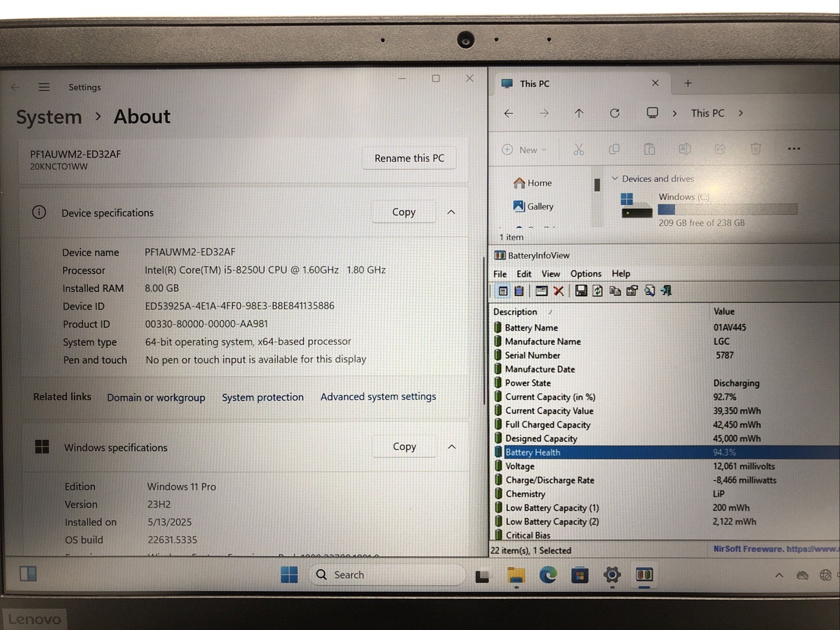Open Help menu in BatteryInfoView
The width and height of the screenshot is (840, 630).
(x=621, y=274)
